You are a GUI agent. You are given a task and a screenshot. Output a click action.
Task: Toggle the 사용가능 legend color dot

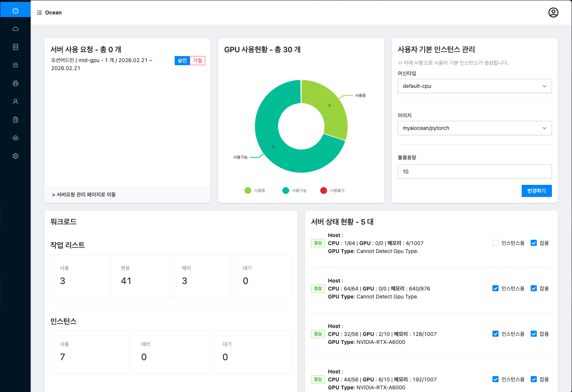point(286,191)
